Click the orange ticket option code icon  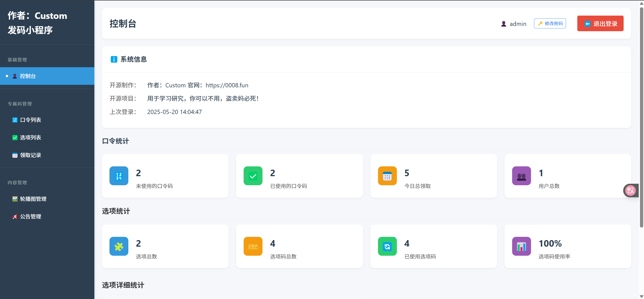coord(253,246)
